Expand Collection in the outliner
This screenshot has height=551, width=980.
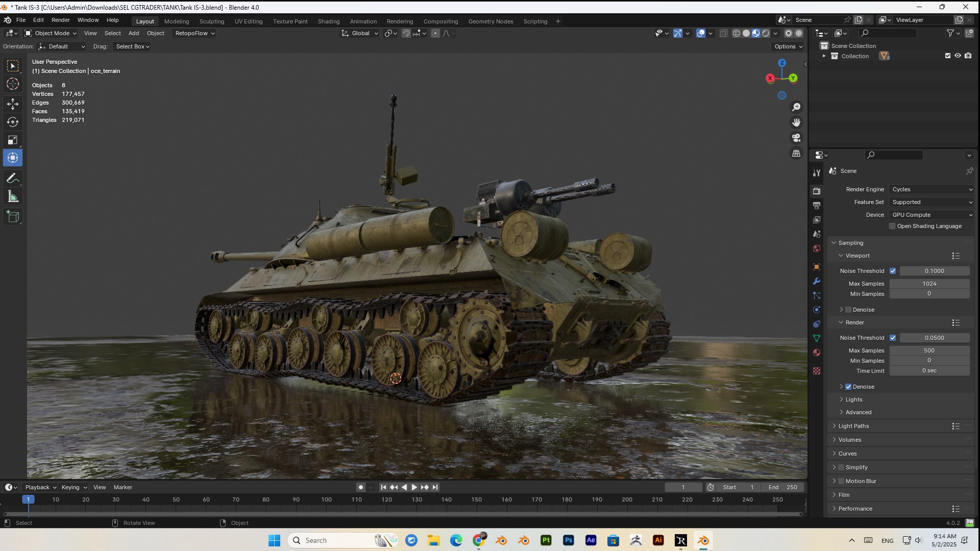(824, 56)
